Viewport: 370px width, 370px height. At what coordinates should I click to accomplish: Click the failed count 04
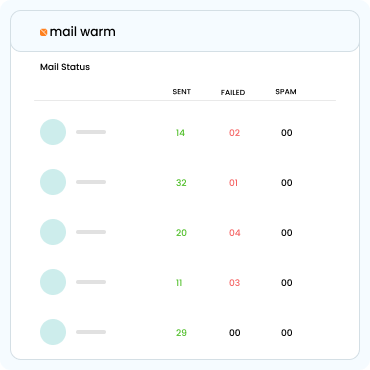tap(235, 233)
